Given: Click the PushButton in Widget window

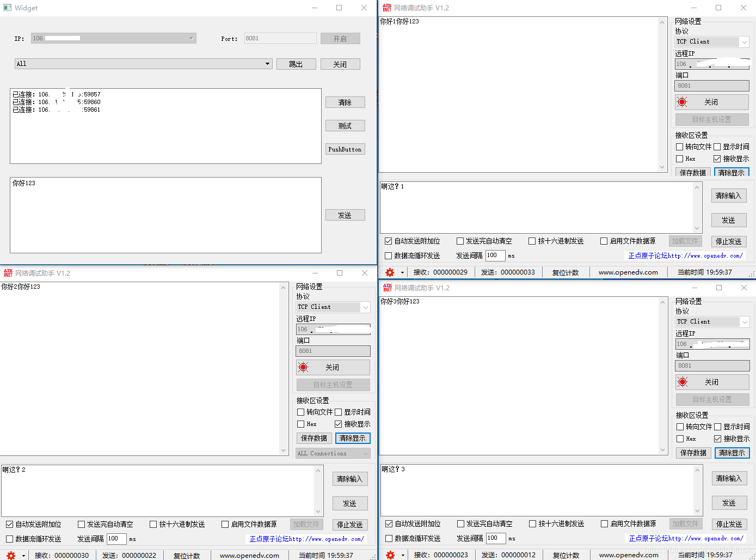Looking at the screenshot, I should [345, 149].
